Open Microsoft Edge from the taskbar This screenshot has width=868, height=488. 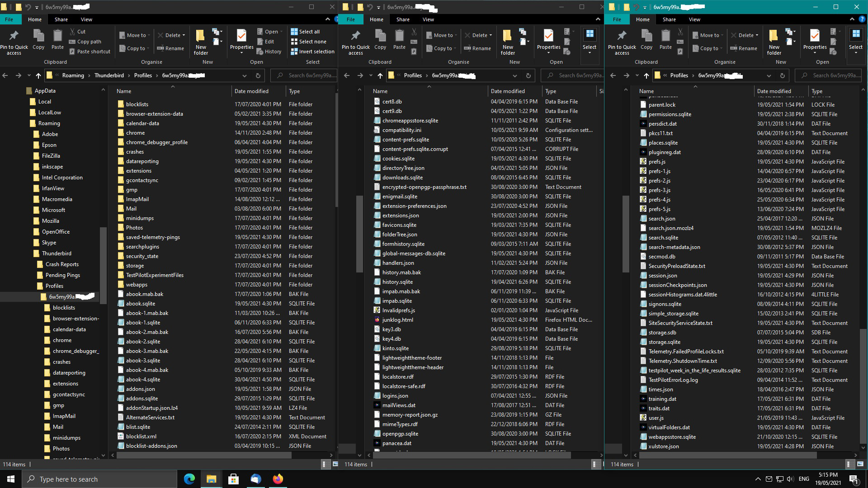point(189,479)
